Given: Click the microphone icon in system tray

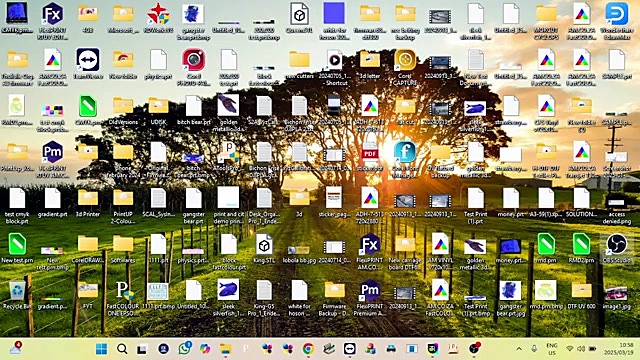Looking at the screenshot, I should click(534, 349).
